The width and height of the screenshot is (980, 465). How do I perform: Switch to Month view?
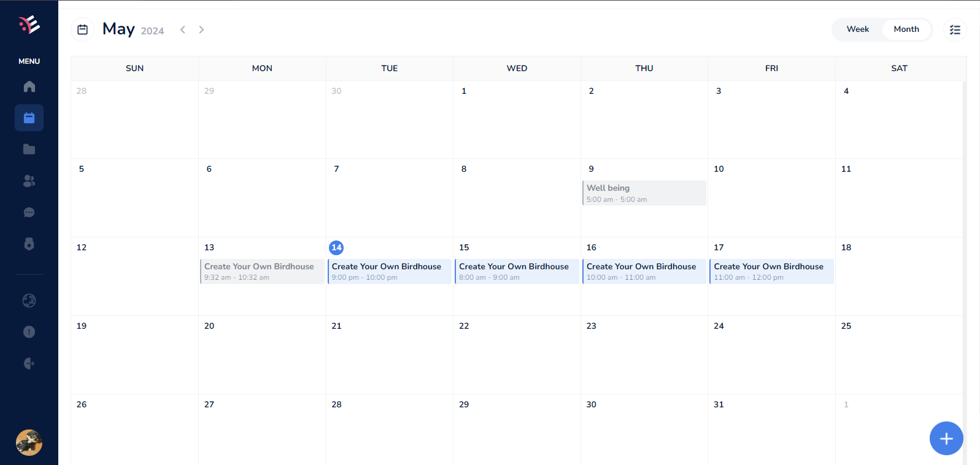906,29
